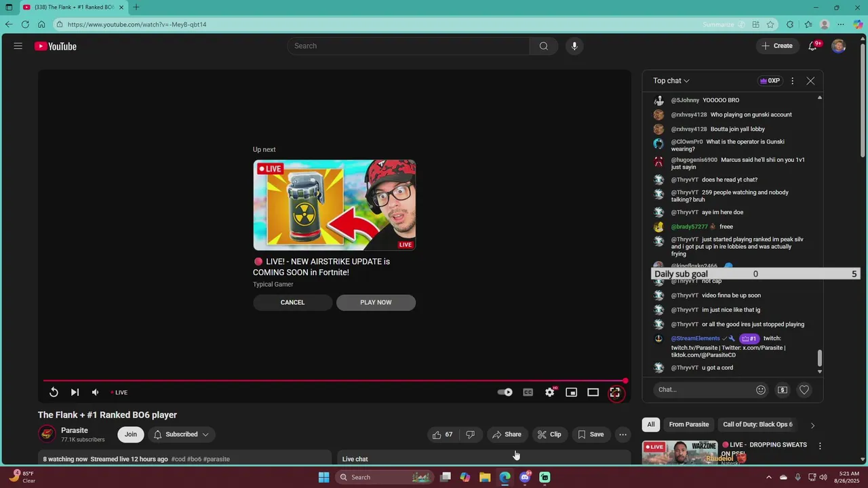Open the chat emoji picker
Screen dimensions: 868x488
click(761, 390)
